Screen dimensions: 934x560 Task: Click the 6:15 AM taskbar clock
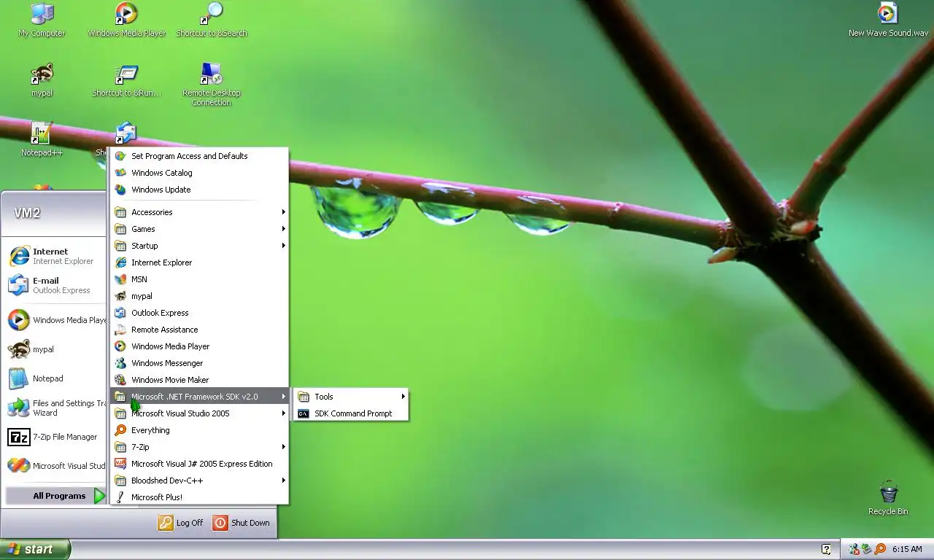907,549
